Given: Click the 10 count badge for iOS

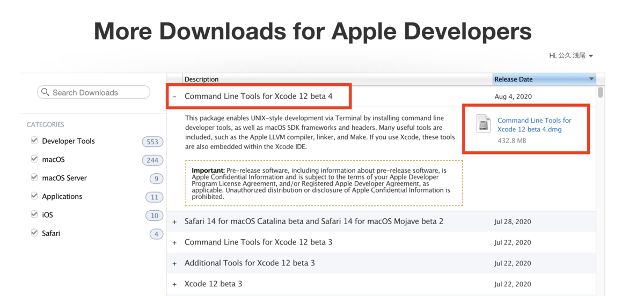Looking at the screenshot, I should 155,216.
